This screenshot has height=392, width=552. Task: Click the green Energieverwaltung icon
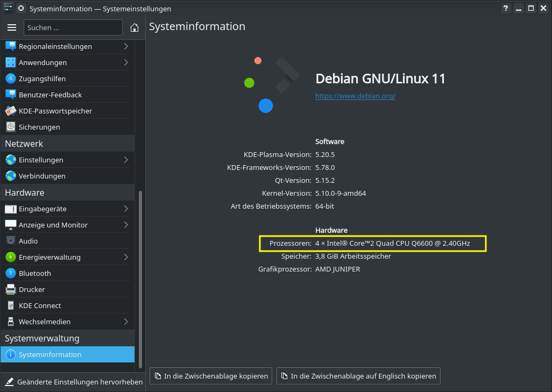pyautogui.click(x=11, y=257)
